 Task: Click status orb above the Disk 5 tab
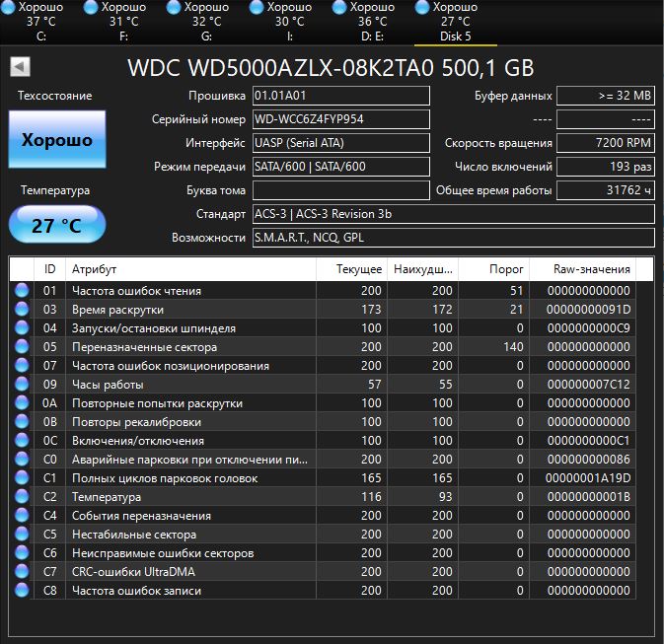[423, 8]
